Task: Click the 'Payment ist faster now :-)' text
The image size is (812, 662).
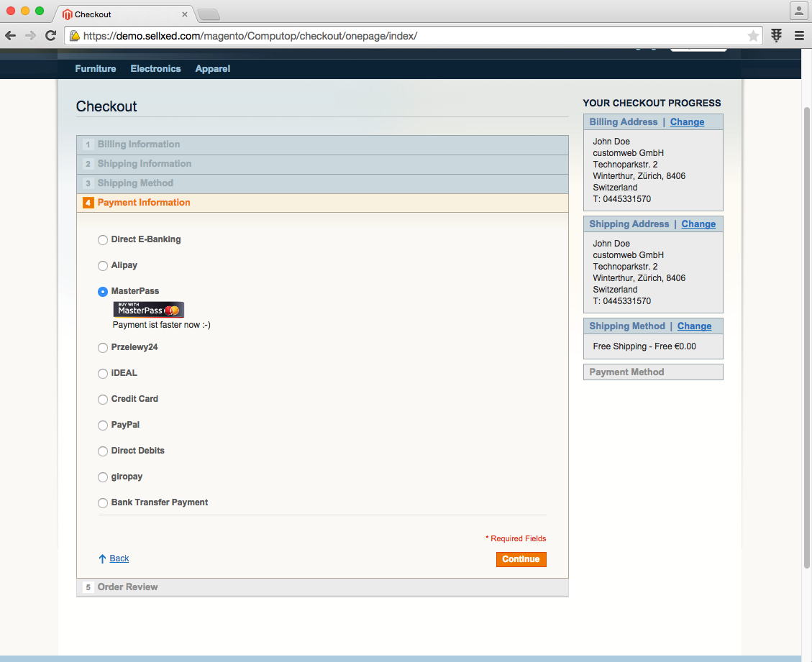Action: [x=162, y=325]
